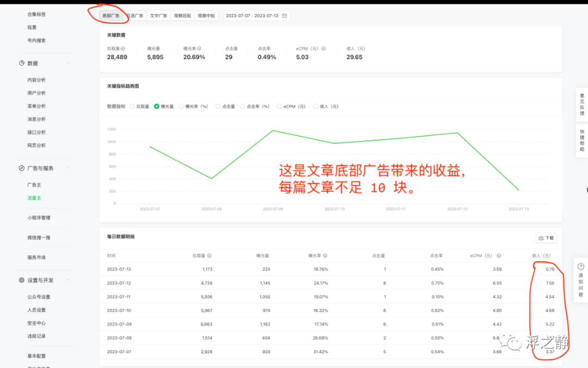Screen dimensions: 588x368
Task: Collapse the 广告与服务 sidebar section chevron
Action: 68,168
